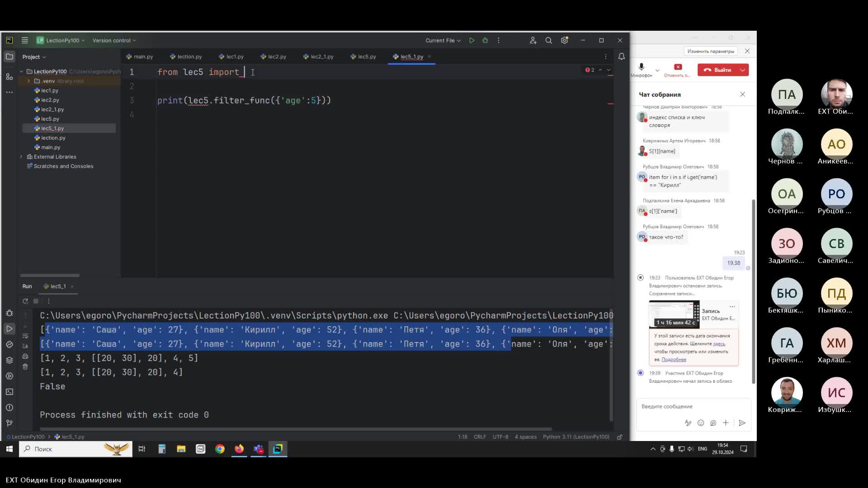Screen dimensions: 868x488
Task: Open the Run tool window icon
Action: click(x=9, y=328)
